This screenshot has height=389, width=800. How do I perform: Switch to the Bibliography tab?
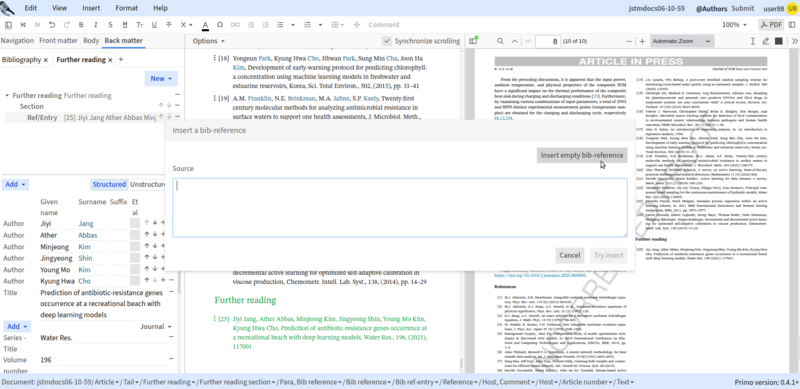pos(21,60)
